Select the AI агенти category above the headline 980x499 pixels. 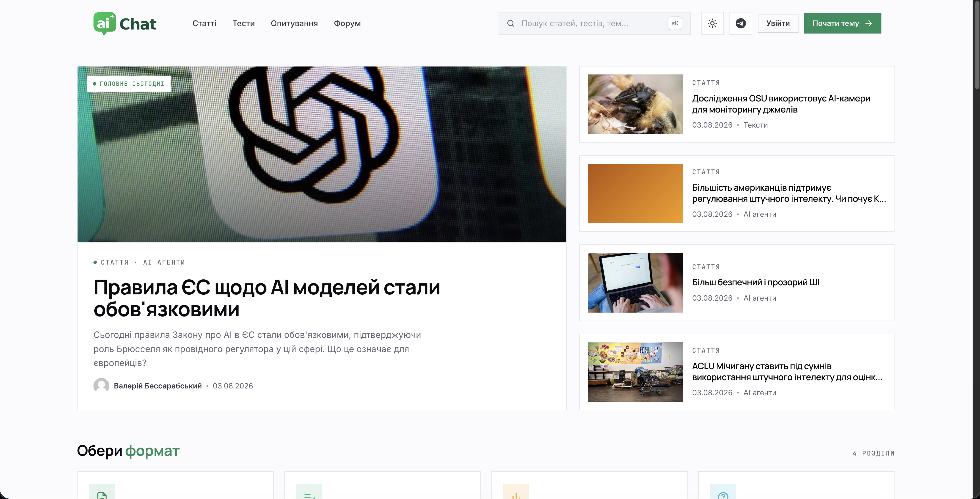[164, 262]
